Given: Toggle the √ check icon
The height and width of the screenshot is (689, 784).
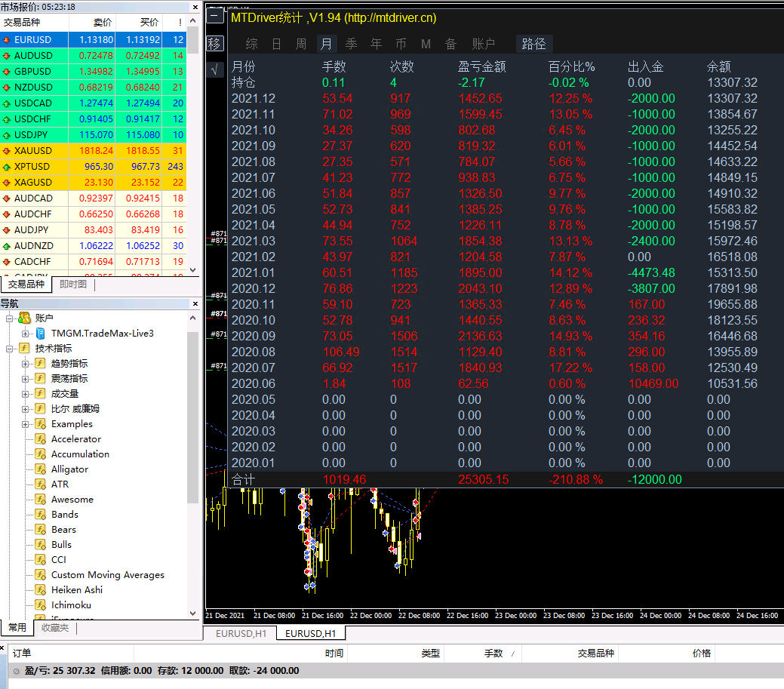Looking at the screenshot, I should click(214, 69).
